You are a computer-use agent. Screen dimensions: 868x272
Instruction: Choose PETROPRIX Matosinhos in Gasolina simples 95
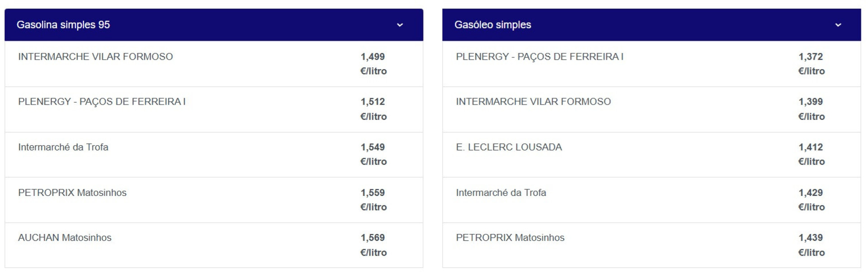(x=72, y=193)
